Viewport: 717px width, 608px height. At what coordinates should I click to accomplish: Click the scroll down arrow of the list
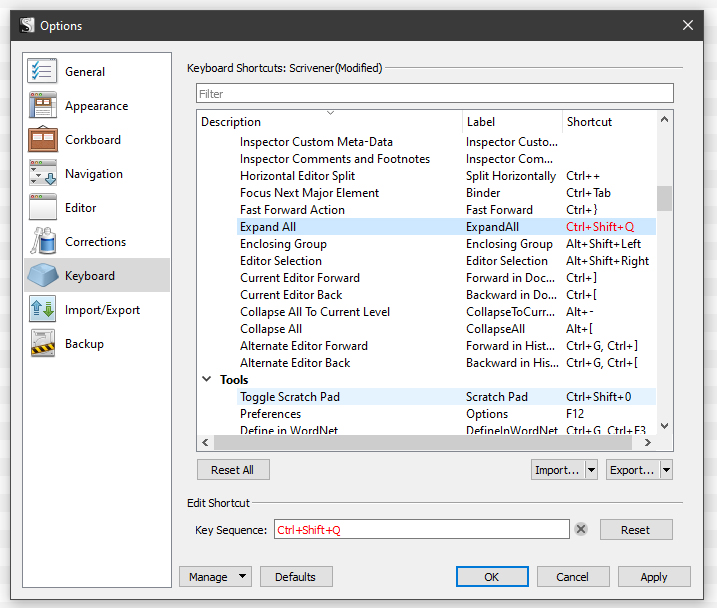coord(664,426)
